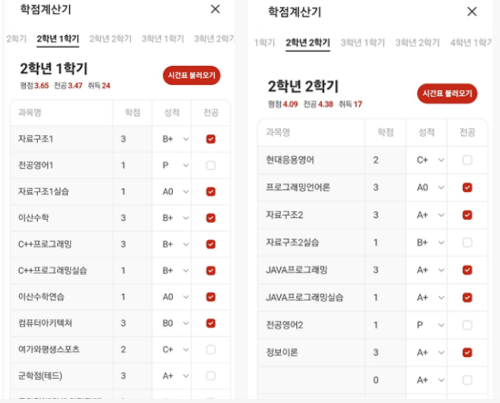Image resolution: width=500 pixels, height=403 pixels.
Task: Open the B+ grade dropdown for 자료구조2실습
Action: point(427,243)
